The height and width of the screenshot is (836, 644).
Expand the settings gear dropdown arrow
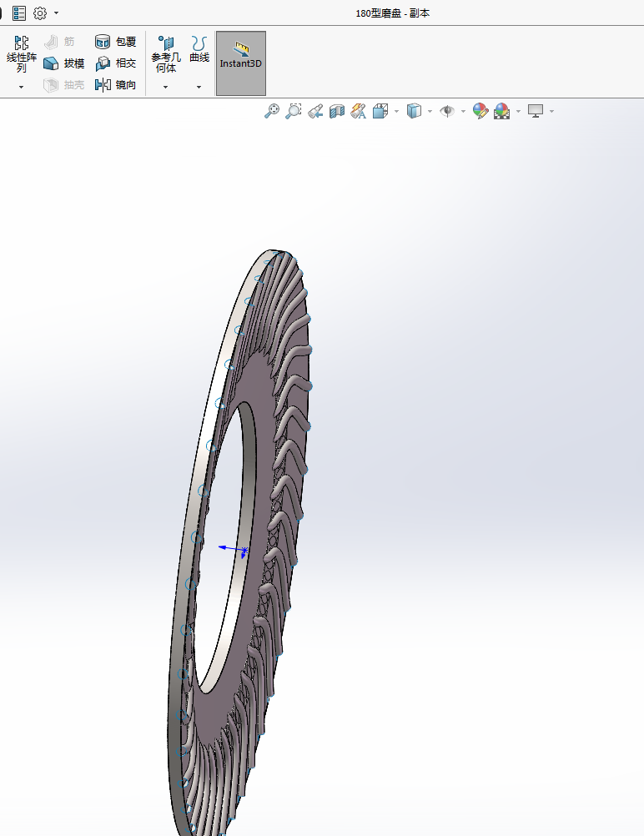pyautogui.click(x=57, y=13)
